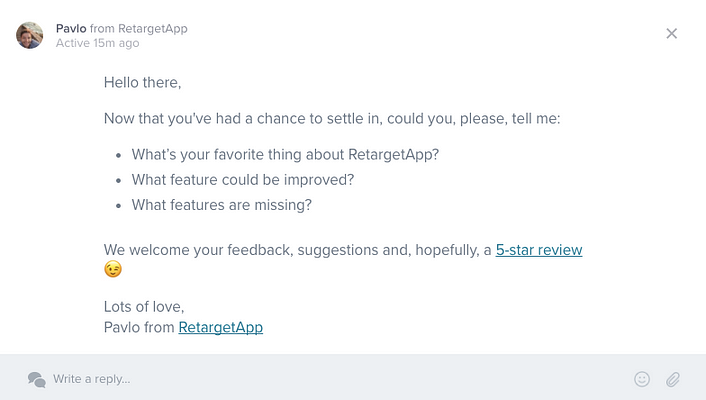
Task: Select the Hello there greeting text
Action: (x=142, y=82)
